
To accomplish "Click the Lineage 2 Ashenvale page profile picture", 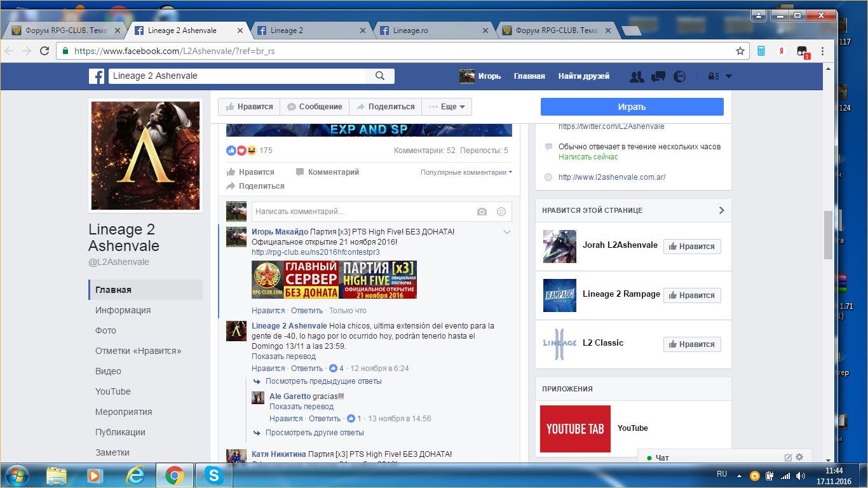I will pyautogui.click(x=146, y=156).
